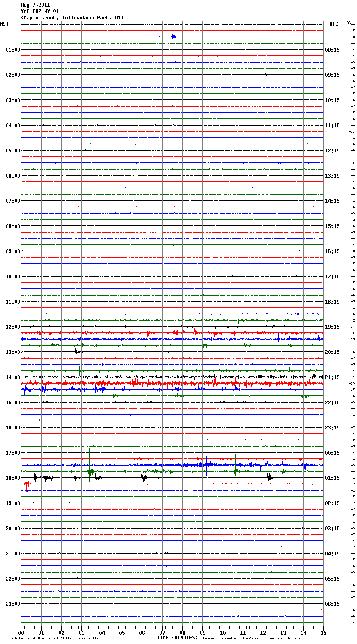The height and width of the screenshot is (644, 357).
Task: Click the 12:00 MST time label
Action: tap(13, 327)
